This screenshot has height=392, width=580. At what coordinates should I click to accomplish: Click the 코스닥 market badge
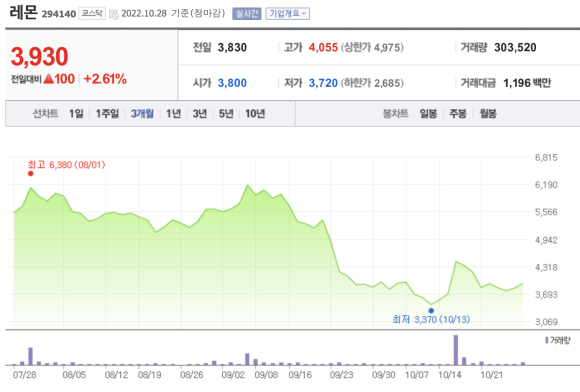pos(92,14)
